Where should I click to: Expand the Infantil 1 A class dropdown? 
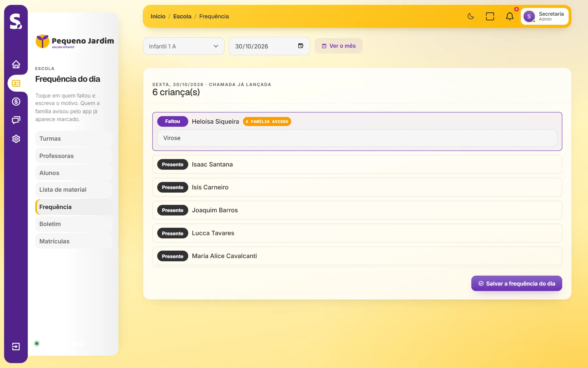tap(184, 46)
